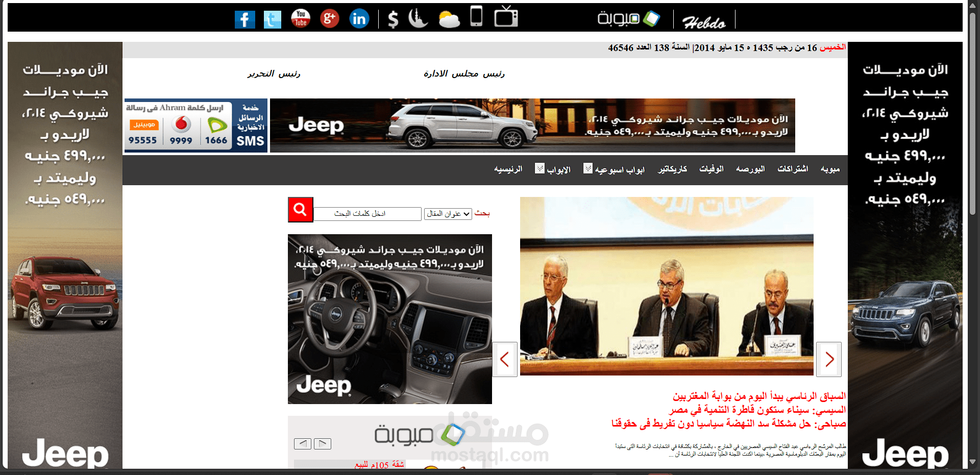Open the Hebdo logo link
980x475 pixels.
click(704, 22)
